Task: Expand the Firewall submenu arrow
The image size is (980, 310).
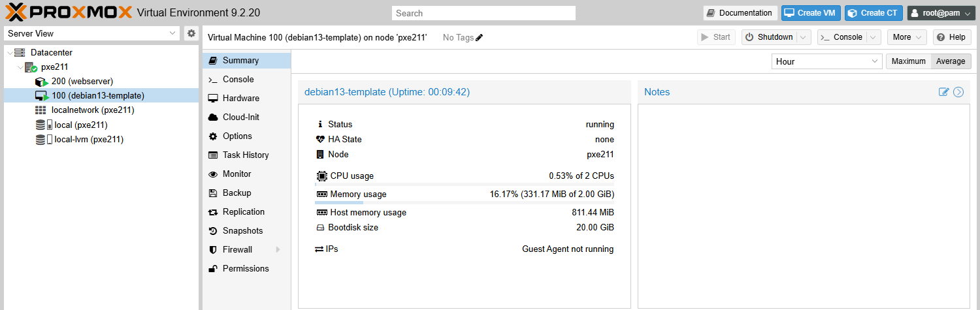Action: (278, 249)
